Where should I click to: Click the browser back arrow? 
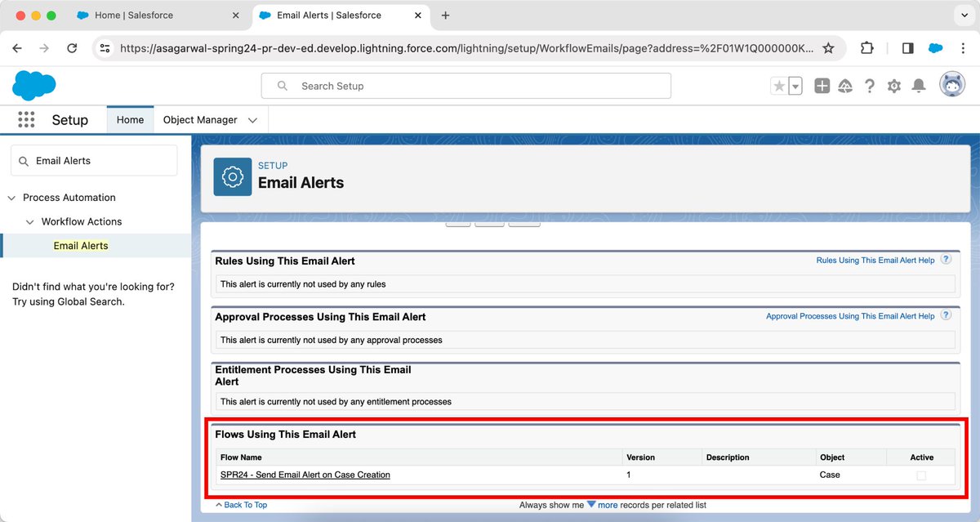(17, 48)
